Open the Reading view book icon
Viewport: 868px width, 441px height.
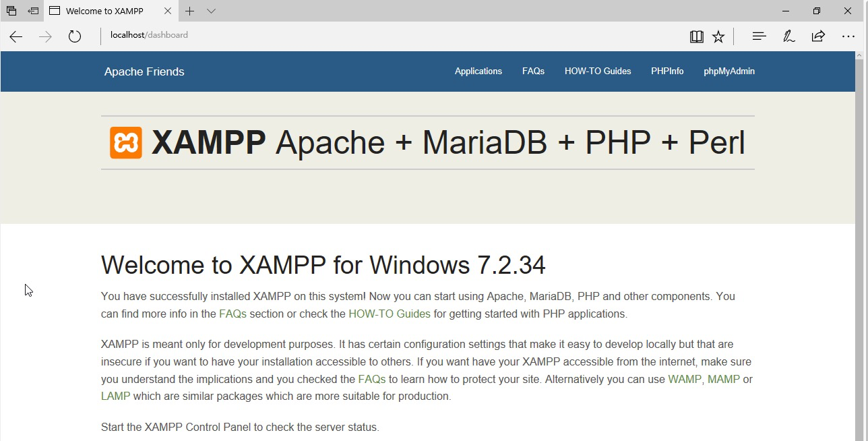coord(697,36)
